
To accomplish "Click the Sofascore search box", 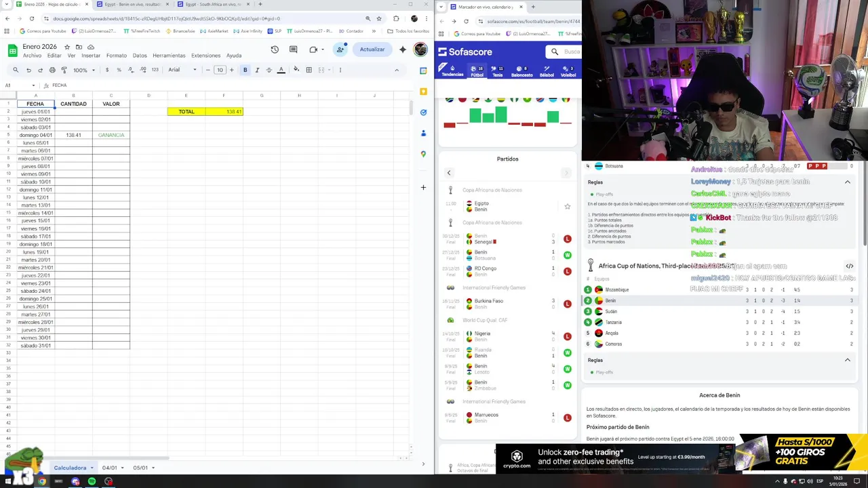I will tap(564, 52).
